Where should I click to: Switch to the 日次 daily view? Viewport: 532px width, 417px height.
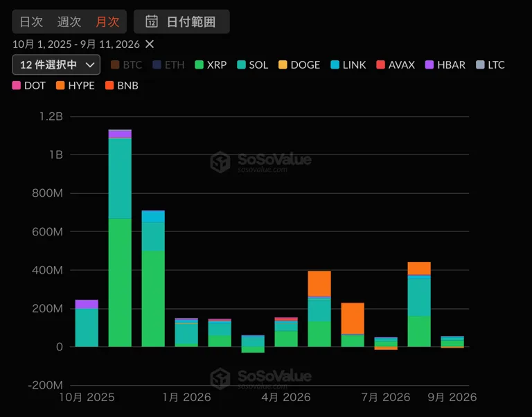(x=31, y=21)
